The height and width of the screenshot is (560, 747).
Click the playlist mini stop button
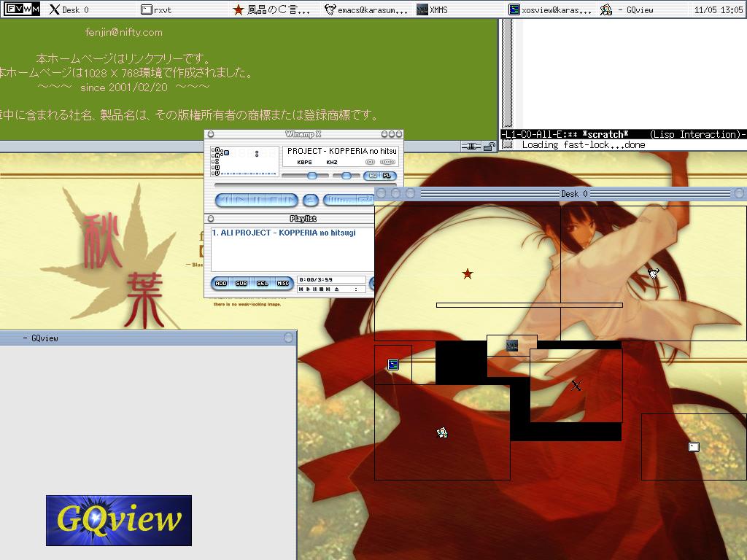[x=322, y=289]
